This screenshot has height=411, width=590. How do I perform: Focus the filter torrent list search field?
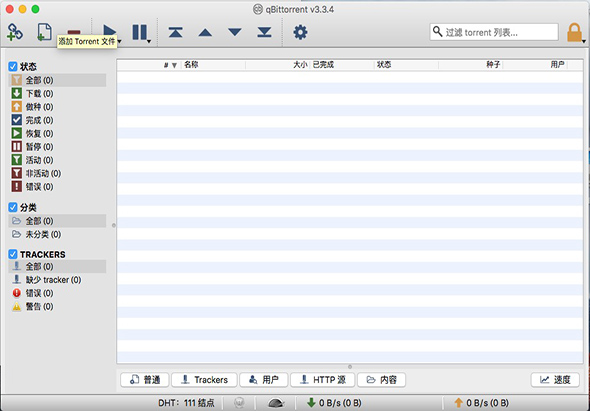[x=494, y=32]
